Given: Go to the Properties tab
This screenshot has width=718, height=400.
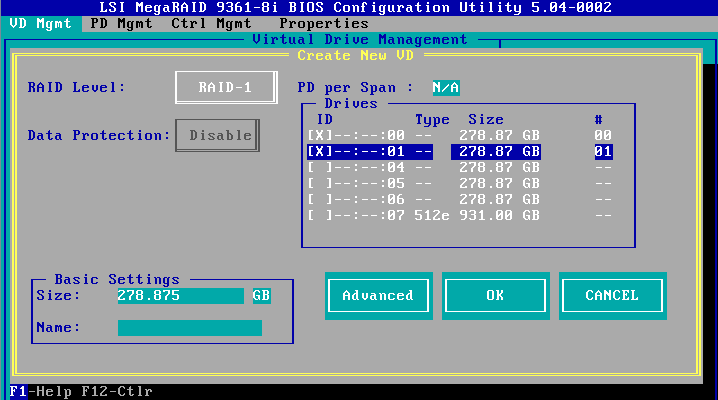Looking at the screenshot, I should [324, 23].
